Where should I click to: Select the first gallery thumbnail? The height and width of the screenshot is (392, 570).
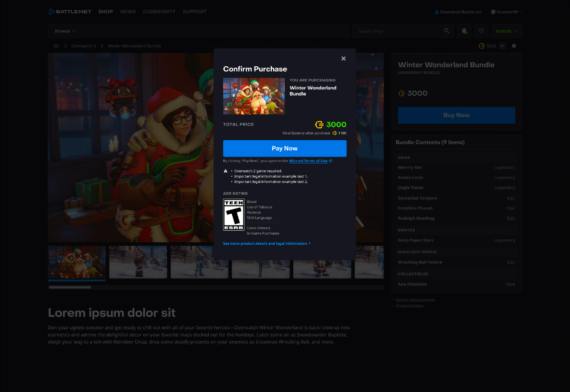tap(77, 262)
